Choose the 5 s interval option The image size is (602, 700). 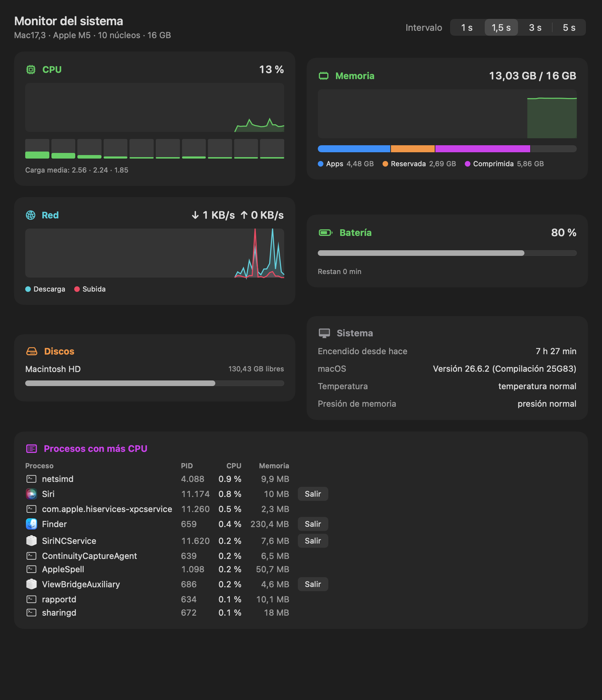pyautogui.click(x=569, y=28)
